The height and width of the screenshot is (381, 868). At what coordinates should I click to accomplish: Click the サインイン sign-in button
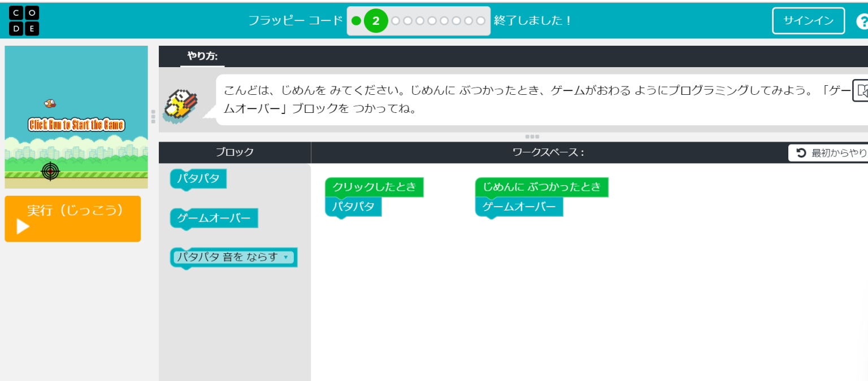(x=808, y=21)
